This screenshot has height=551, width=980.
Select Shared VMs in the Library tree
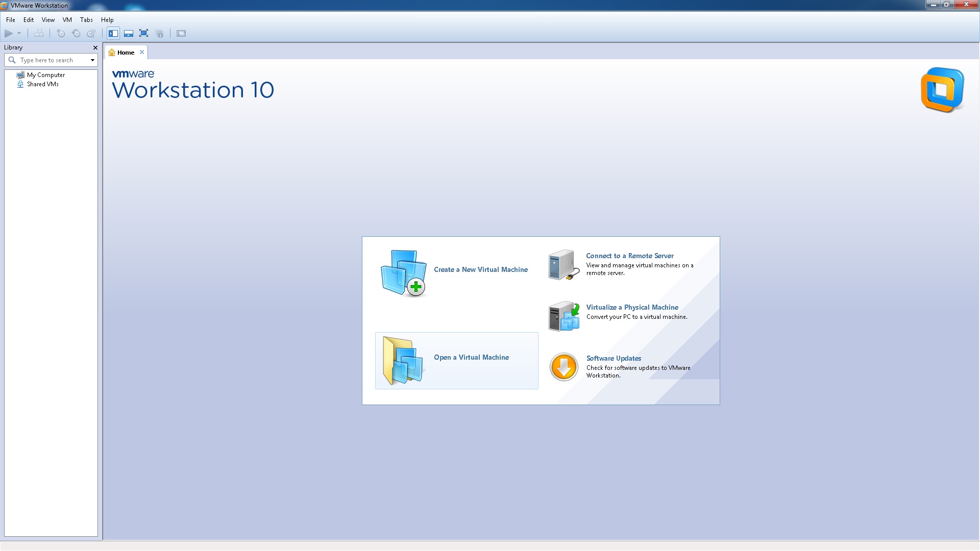click(43, 84)
